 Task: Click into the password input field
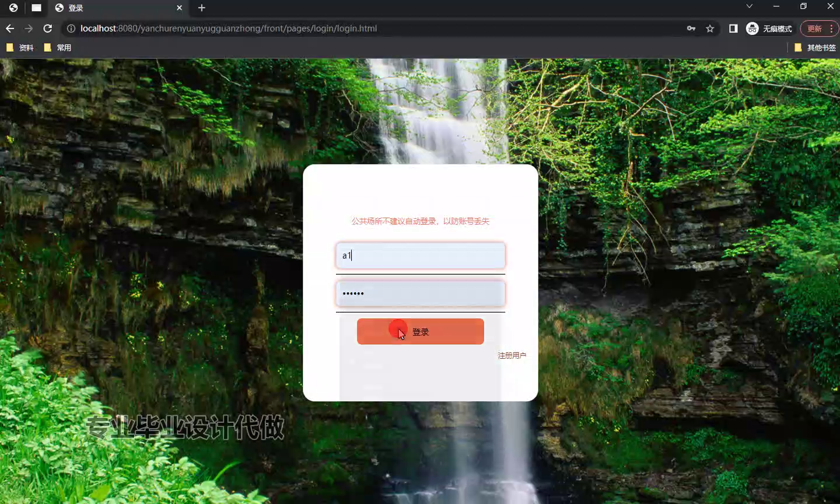click(x=420, y=293)
